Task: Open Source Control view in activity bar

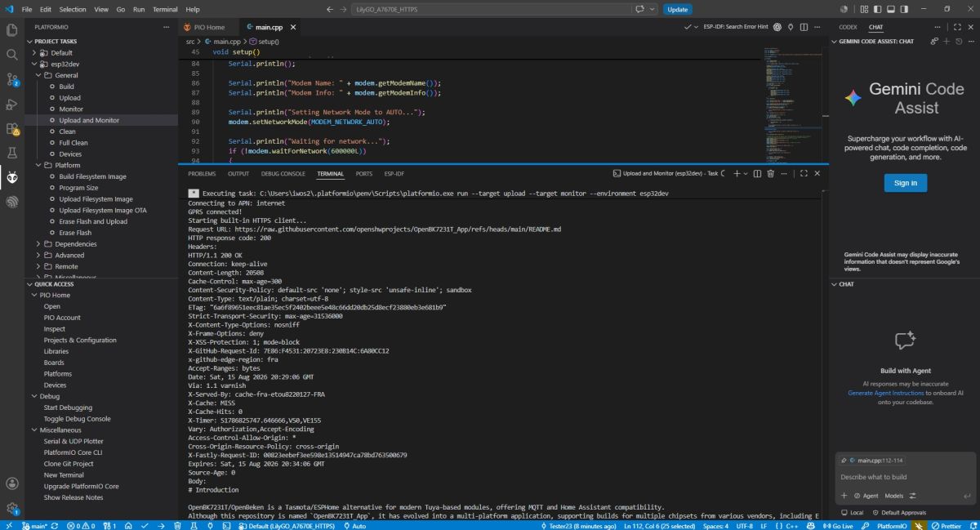Action: click(12, 79)
